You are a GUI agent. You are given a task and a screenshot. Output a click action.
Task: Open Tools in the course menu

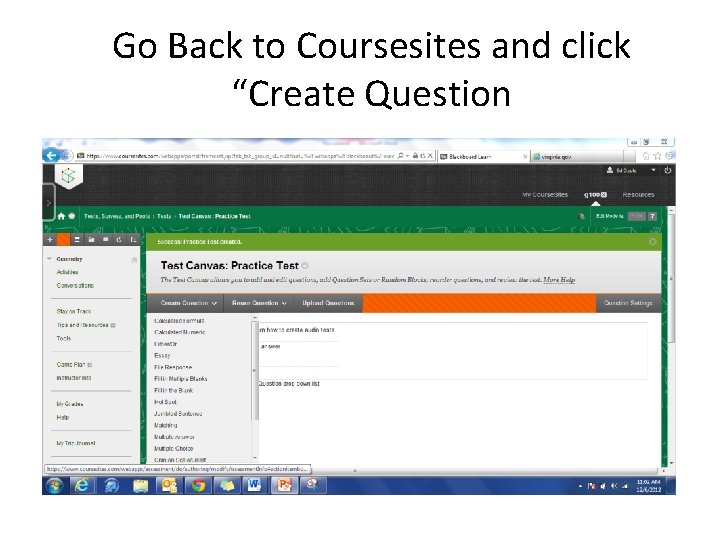coord(64,338)
